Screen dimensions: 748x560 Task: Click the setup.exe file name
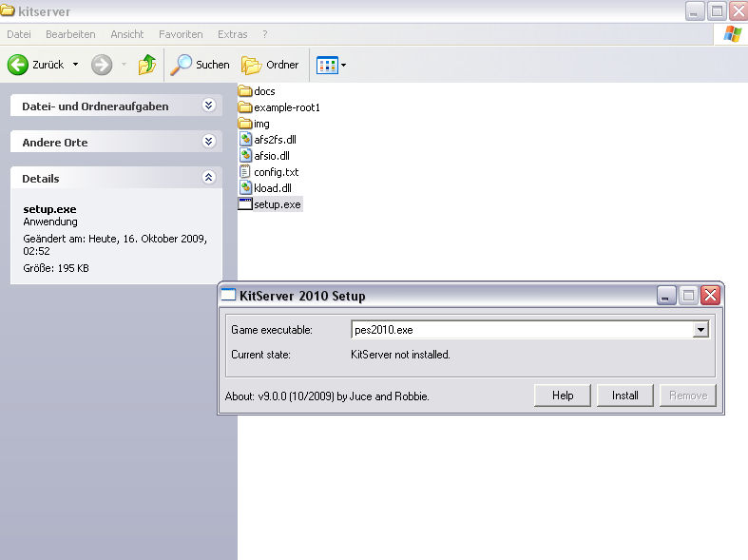[278, 204]
